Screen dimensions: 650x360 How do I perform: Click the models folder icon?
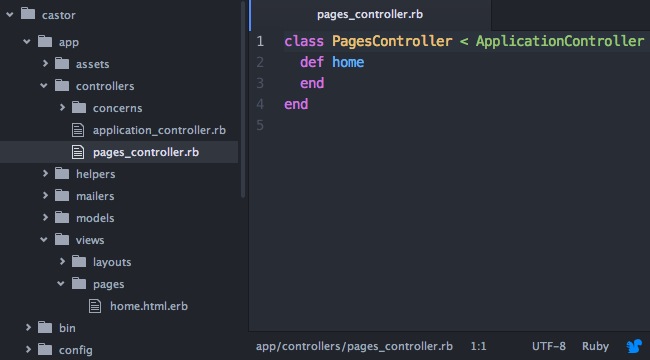[62, 217]
